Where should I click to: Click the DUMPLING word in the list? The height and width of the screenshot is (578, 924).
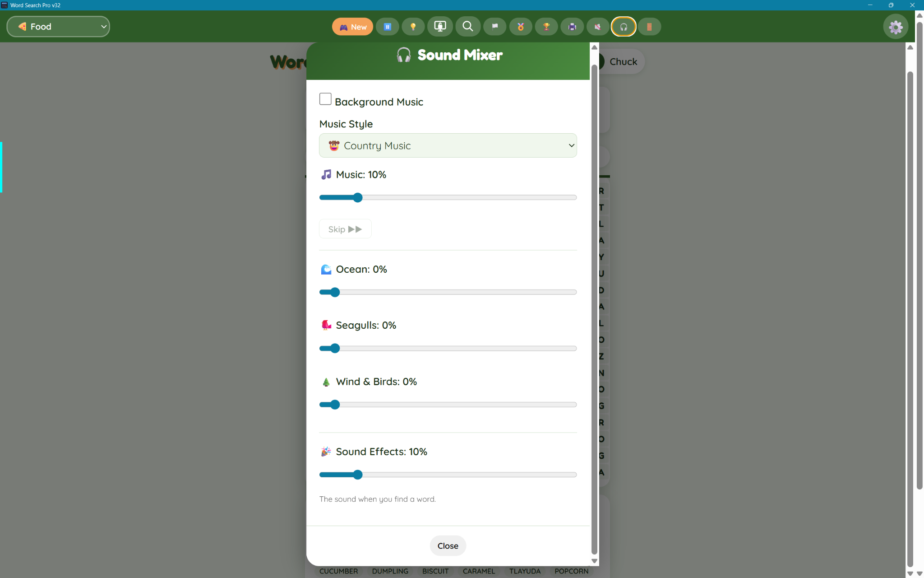point(390,571)
